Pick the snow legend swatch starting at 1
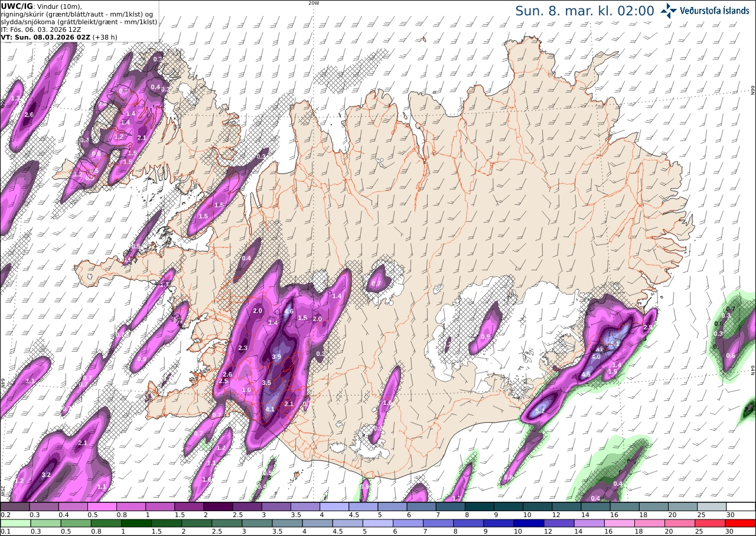Image resolution: width=756 pixels, height=536 pixels. (x=160, y=506)
